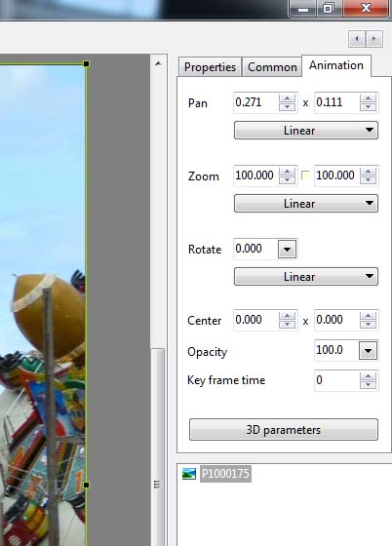Decrease second Zoom value with down spinner

point(368,180)
